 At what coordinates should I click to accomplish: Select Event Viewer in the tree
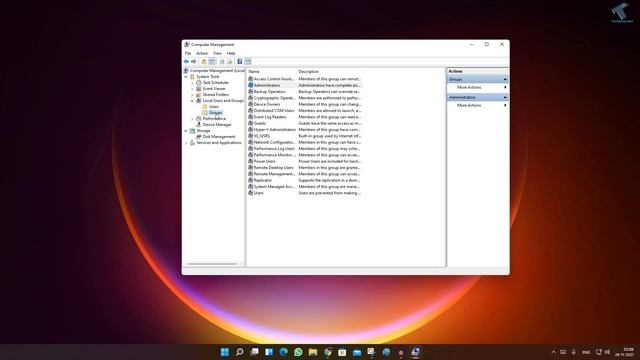tap(214, 89)
